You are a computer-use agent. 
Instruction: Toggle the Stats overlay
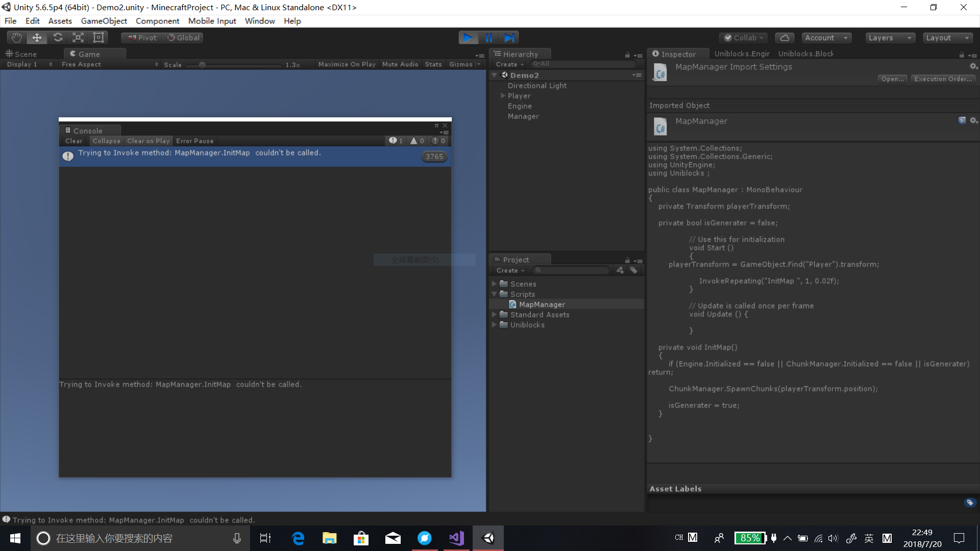(433, 64)
